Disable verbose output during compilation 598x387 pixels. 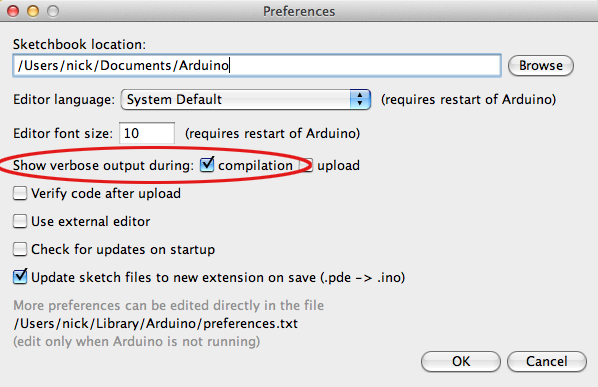[x=207, y=165]
